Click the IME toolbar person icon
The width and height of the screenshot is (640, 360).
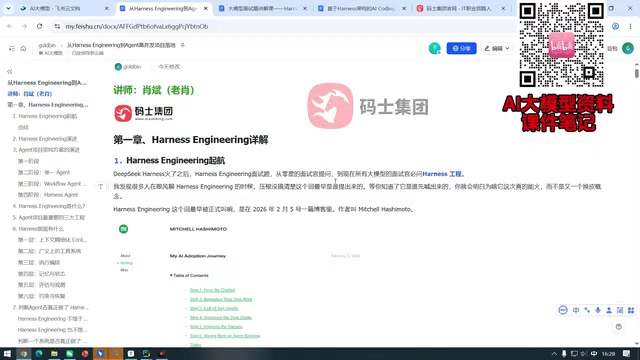coord(609,310)
